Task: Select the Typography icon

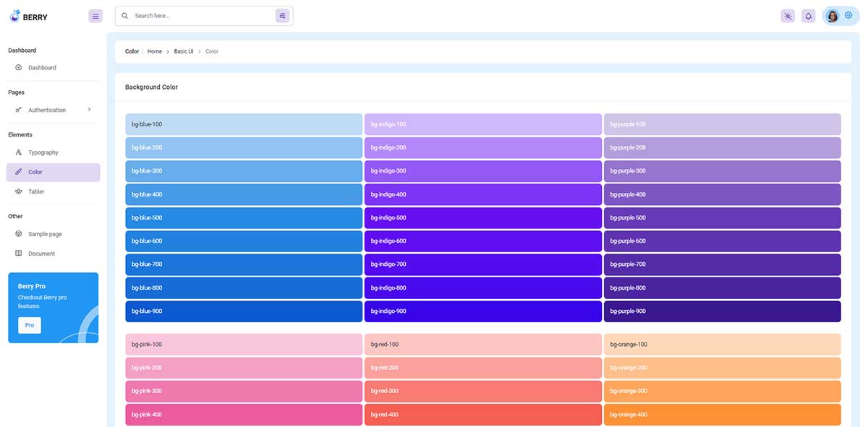Action: [17, 152]
